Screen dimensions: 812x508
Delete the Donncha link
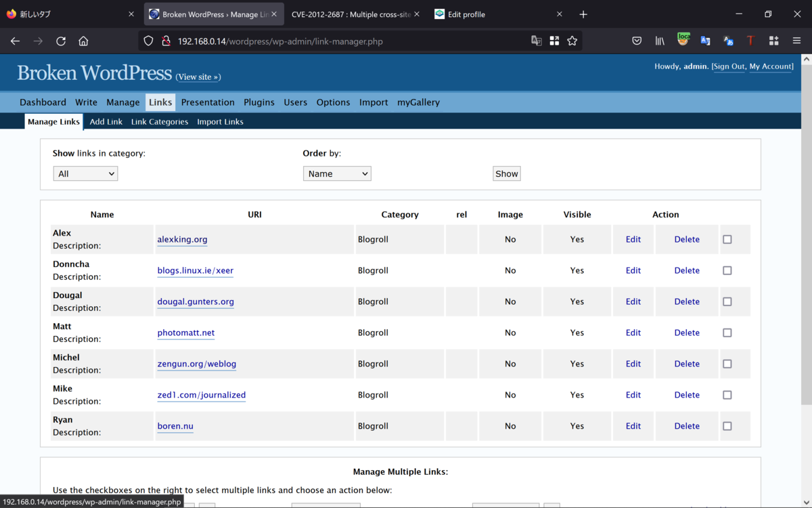point(687,270)
